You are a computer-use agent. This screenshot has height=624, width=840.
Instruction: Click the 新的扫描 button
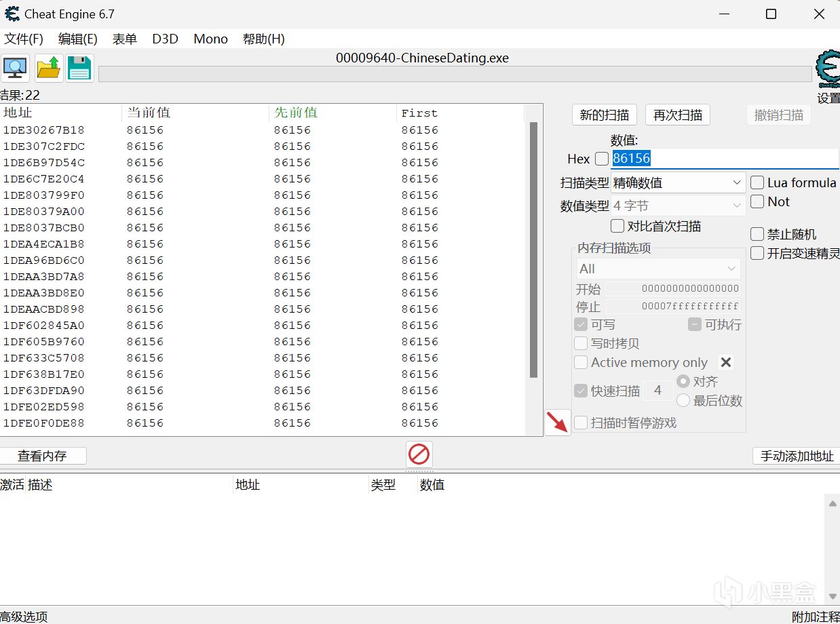[605, 115]
